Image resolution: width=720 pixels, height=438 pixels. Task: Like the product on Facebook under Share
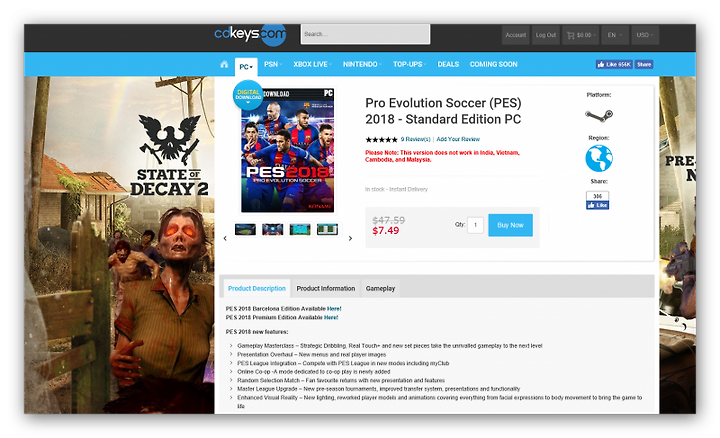pos(597,205)
